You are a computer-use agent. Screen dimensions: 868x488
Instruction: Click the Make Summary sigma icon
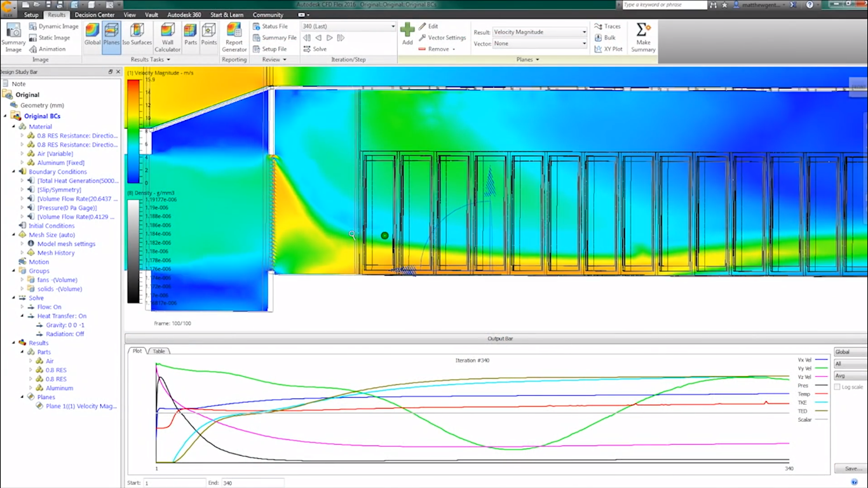643,30
